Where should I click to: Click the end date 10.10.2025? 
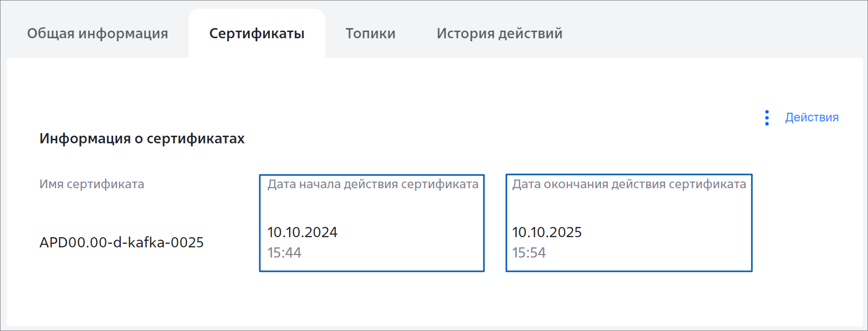pyautogui.click(x=547, y=232)
